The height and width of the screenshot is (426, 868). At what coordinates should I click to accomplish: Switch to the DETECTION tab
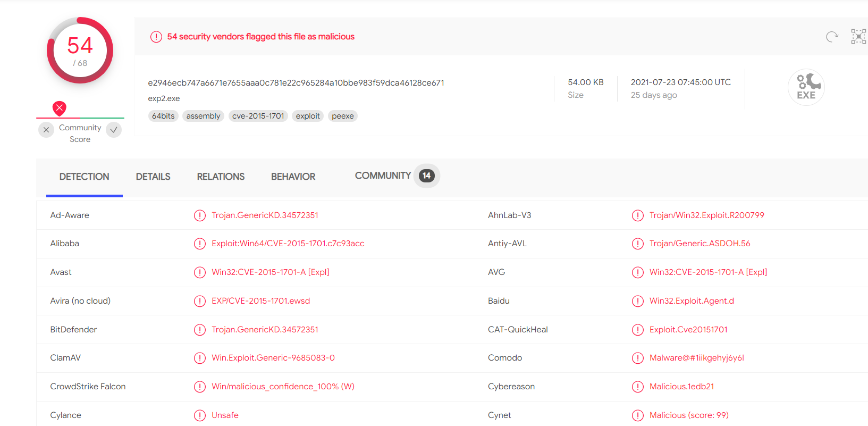point(84,177)
